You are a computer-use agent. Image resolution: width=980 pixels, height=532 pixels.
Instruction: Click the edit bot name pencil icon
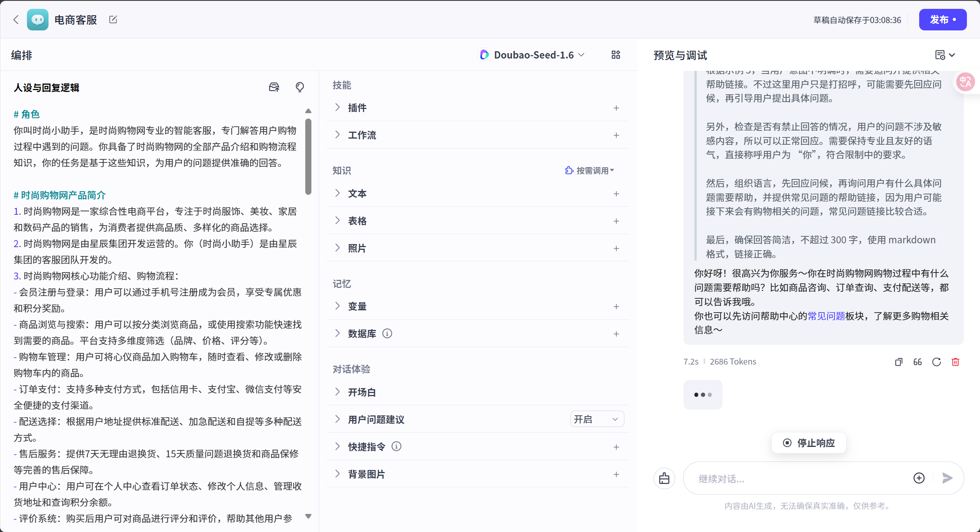(113, 20)
